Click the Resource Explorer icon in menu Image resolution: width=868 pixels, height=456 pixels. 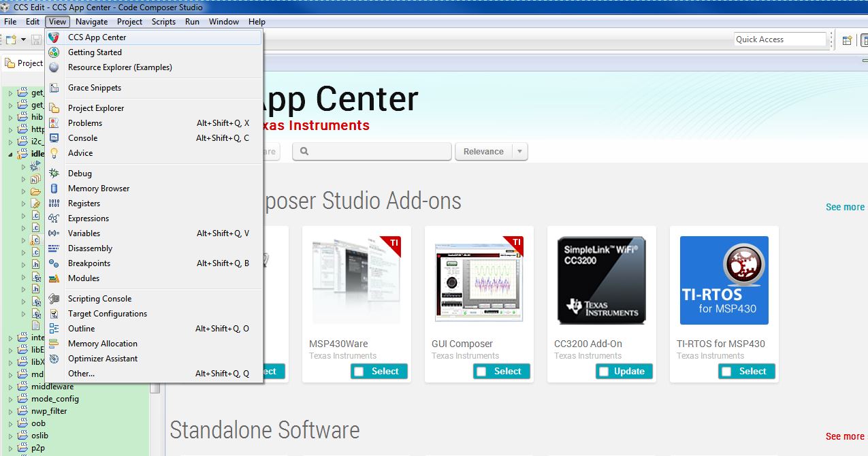tap(54, 67)
